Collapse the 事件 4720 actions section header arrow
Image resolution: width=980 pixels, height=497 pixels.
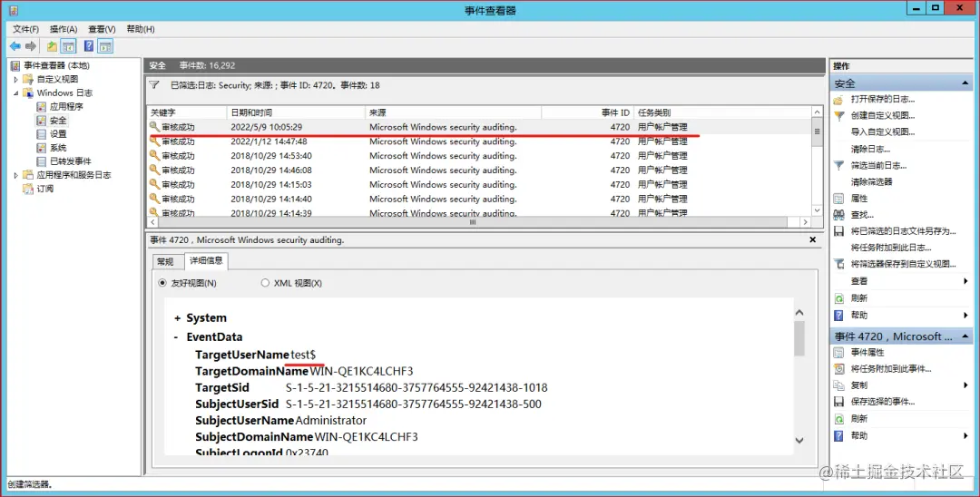[965, 336]
